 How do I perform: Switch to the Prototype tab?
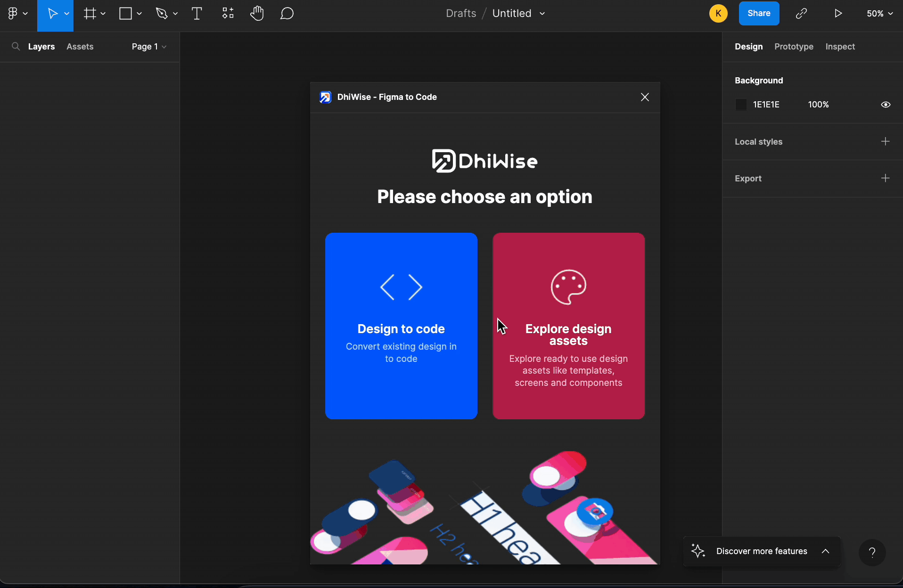point(794,47)
